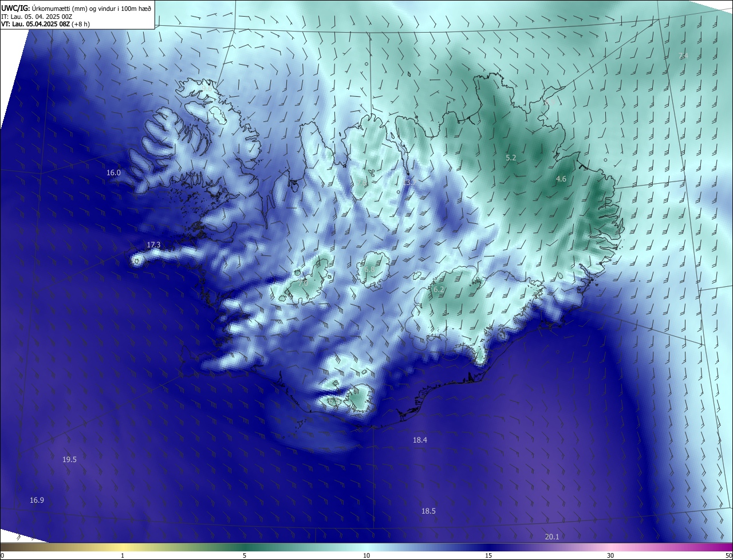This screenshot has height=560, width=733.
Task: Click the "VT: Lau. 05.04.2025 08Z (+8 h)" line
Action: tap(45, 24)
